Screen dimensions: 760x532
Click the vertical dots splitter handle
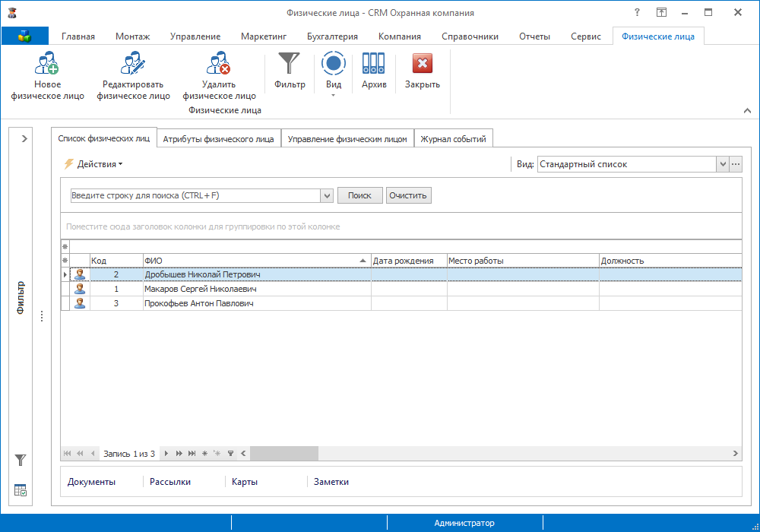(x=42, y=316)
